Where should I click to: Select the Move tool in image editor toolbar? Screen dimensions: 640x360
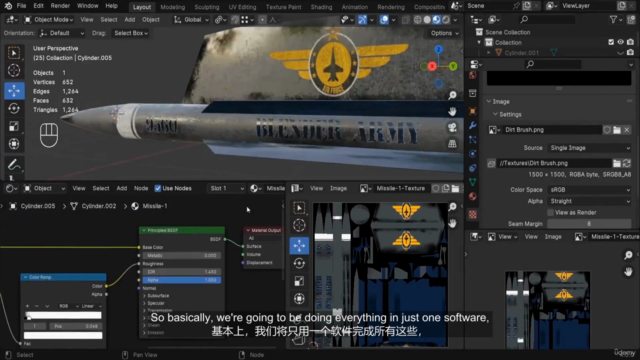click(299, 246)
